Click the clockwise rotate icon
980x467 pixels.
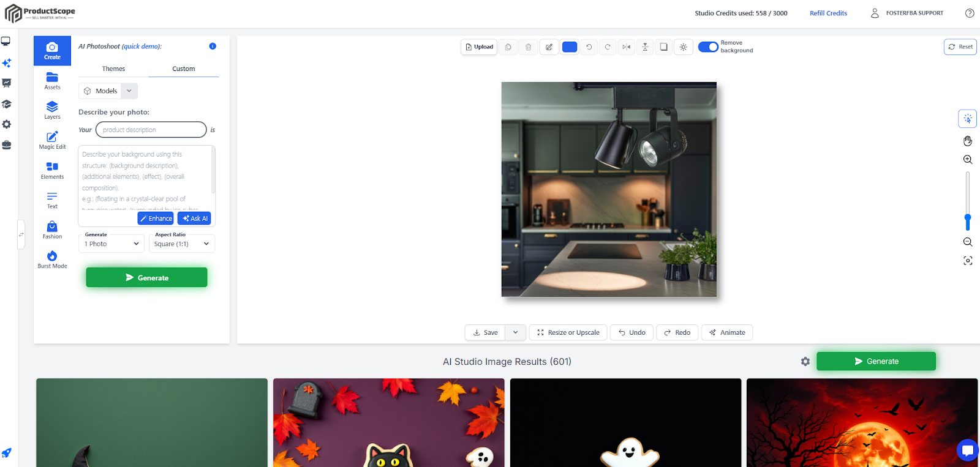coord(608,47)
